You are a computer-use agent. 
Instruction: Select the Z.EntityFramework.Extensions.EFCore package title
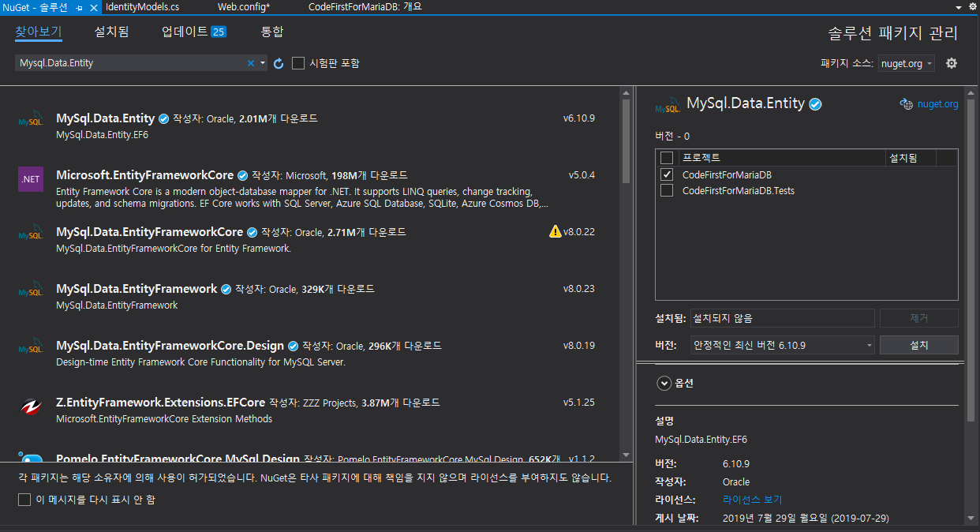(160, 403)
